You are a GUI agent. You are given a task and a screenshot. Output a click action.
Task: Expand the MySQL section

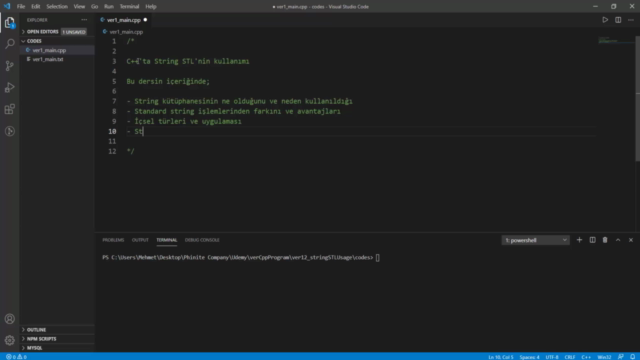click(x=34, y=348)
